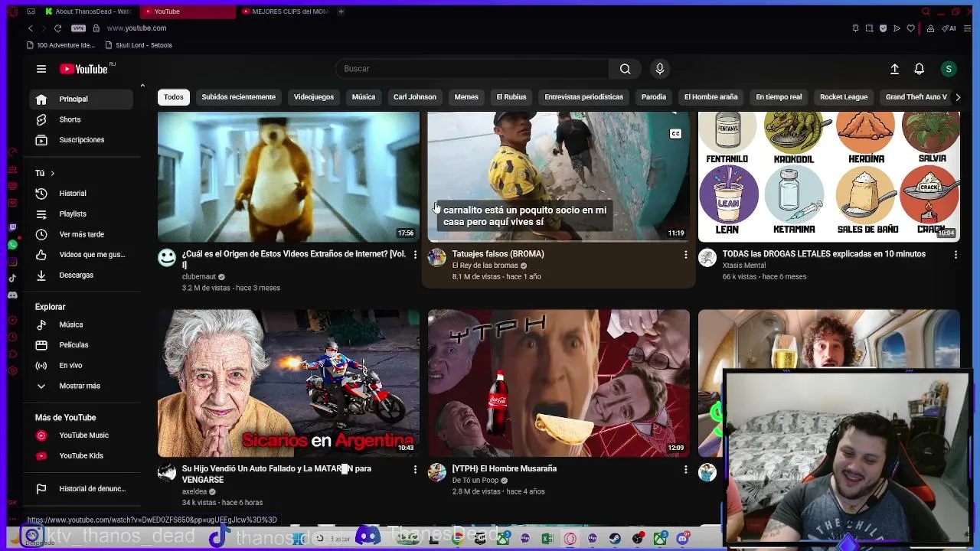Switch to MEJORES CLIPS browser tab
Viewport: 980px width, 551px height.
(286, 11)
